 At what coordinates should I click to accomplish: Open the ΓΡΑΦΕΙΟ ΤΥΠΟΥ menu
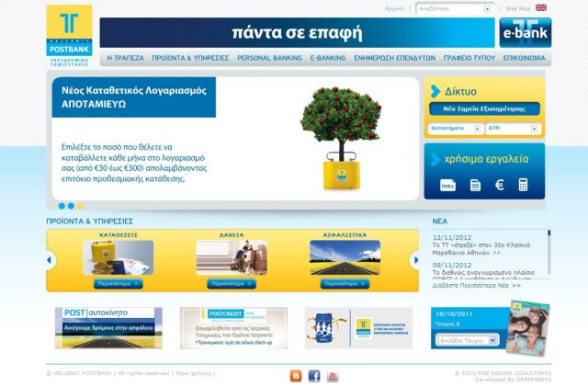click(x=469, y=58)
